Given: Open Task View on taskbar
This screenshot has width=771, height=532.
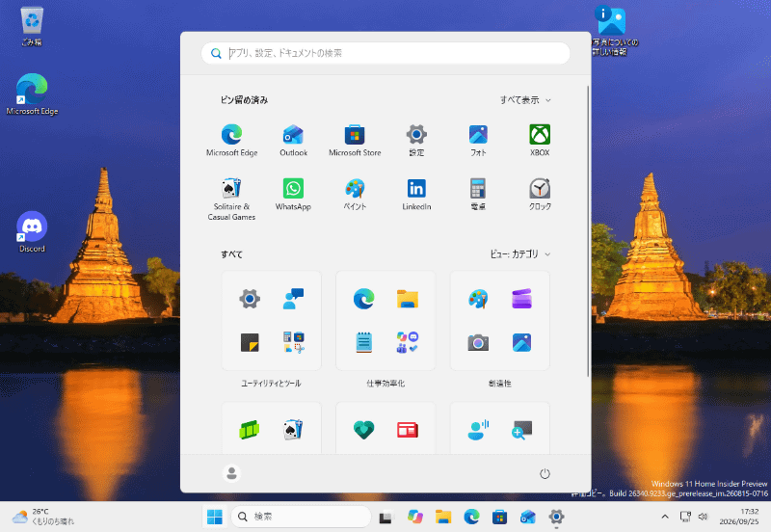Looking at the screenshot, I should [x=386, y=517].
